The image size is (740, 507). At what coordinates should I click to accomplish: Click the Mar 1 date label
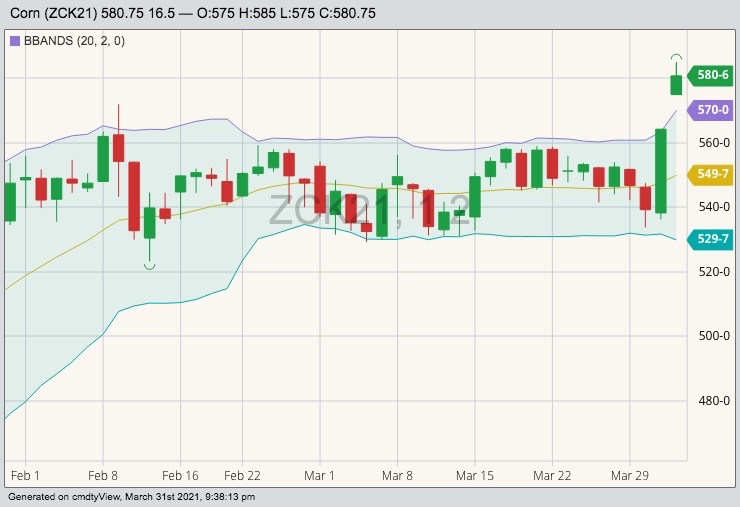tap(319, 475)
